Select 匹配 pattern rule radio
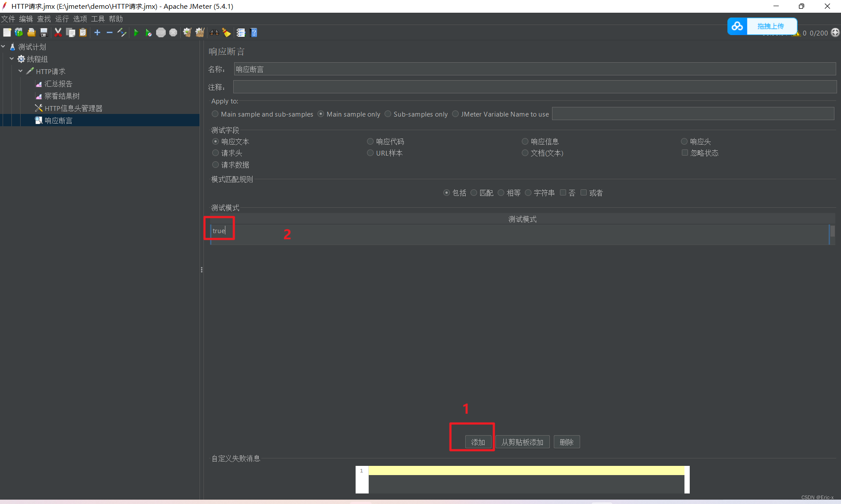This screenshot has width=841, height=504. 474,193
